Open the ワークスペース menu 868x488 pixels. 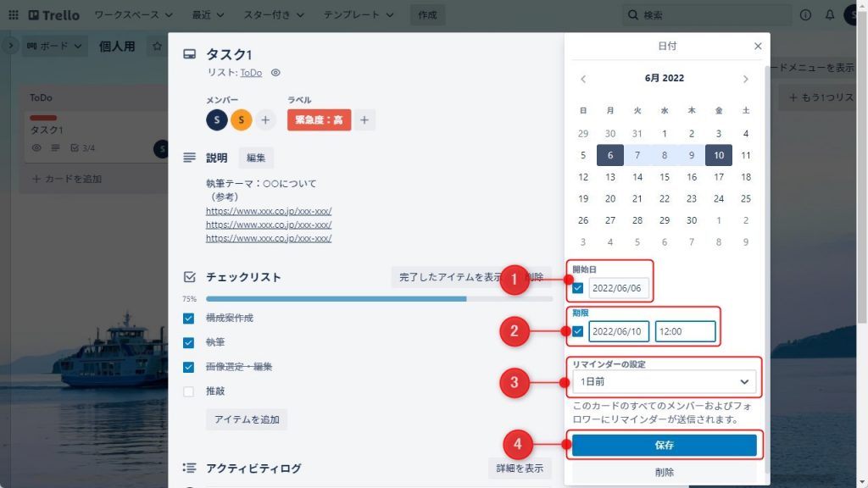pyautogui.click(x=133, y=15)
